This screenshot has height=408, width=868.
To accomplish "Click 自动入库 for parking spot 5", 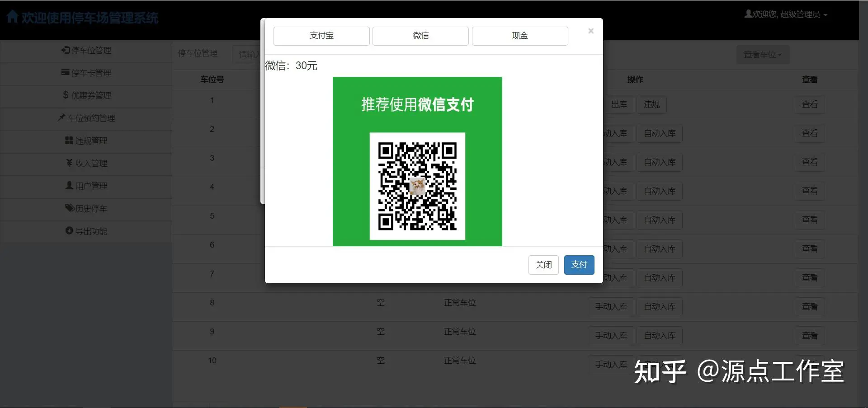I will [660, 220].
